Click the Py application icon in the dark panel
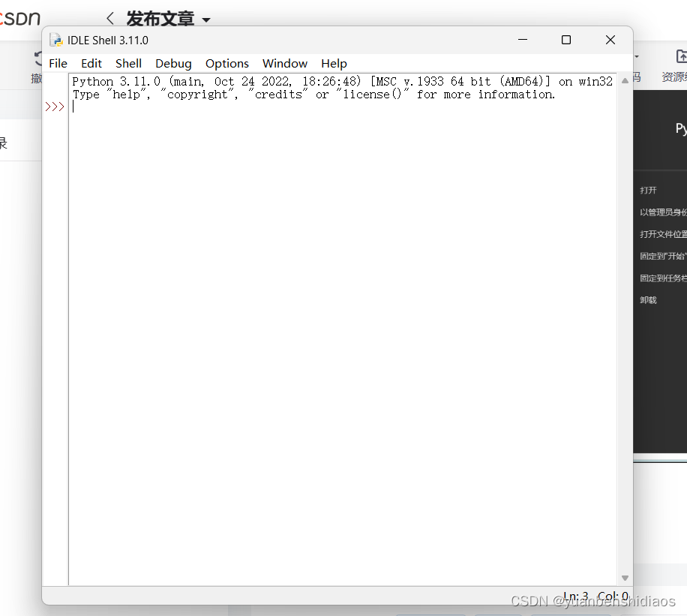The width and height of the screenshot is (687, 616). coord(681,129)
